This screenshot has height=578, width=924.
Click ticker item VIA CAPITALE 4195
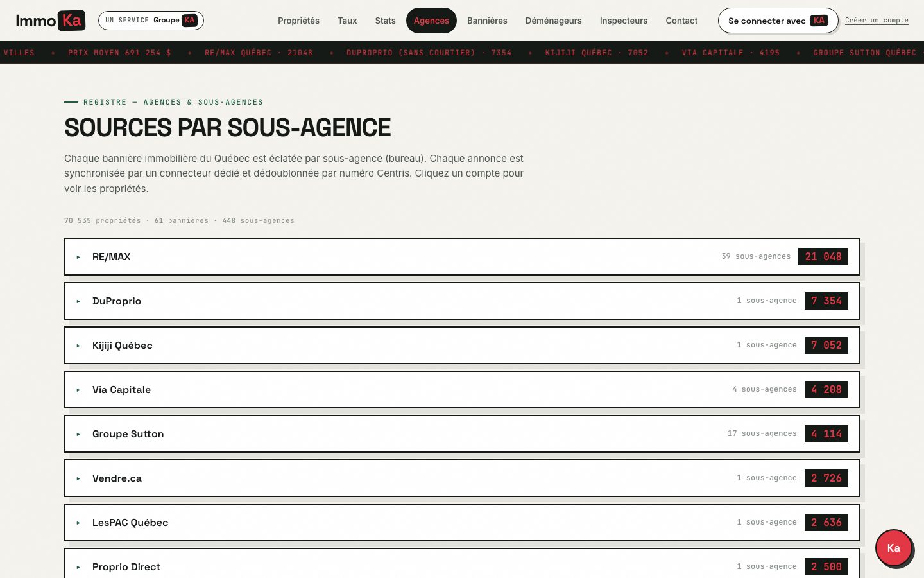pyautogui.click(x=731, y=53)
